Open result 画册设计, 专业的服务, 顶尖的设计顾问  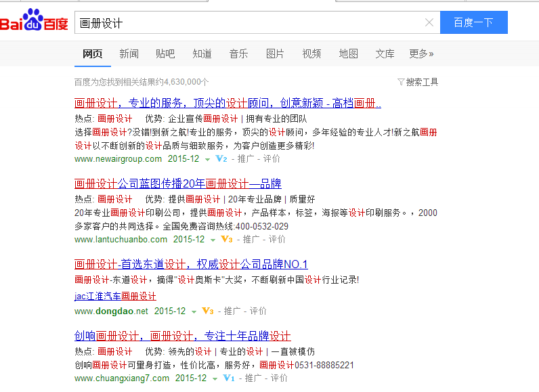click(228, 103)
